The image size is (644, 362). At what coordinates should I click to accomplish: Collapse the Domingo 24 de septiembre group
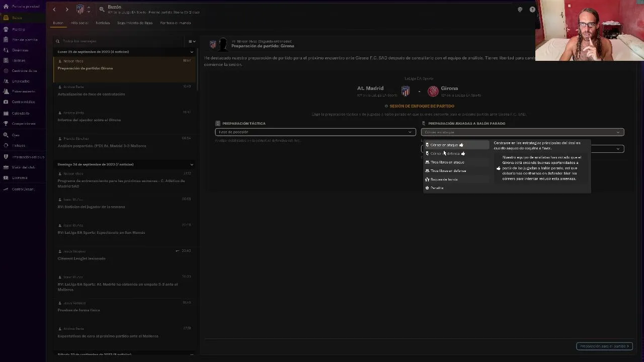tap(191, 164)
